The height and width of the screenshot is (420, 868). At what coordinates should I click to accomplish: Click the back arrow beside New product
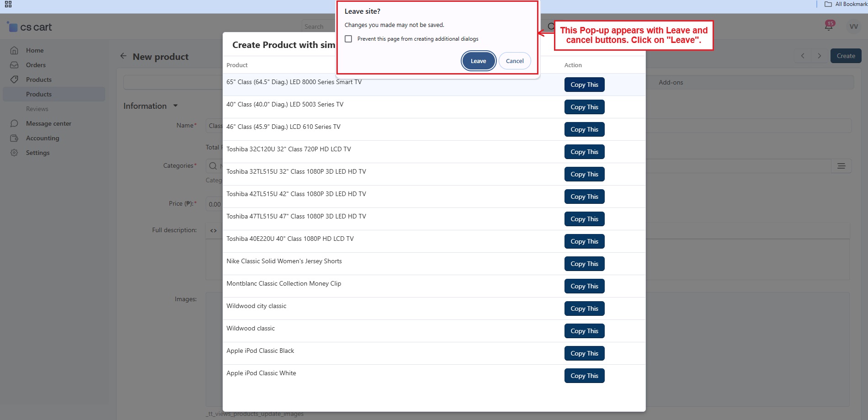(x=123, y=56)
